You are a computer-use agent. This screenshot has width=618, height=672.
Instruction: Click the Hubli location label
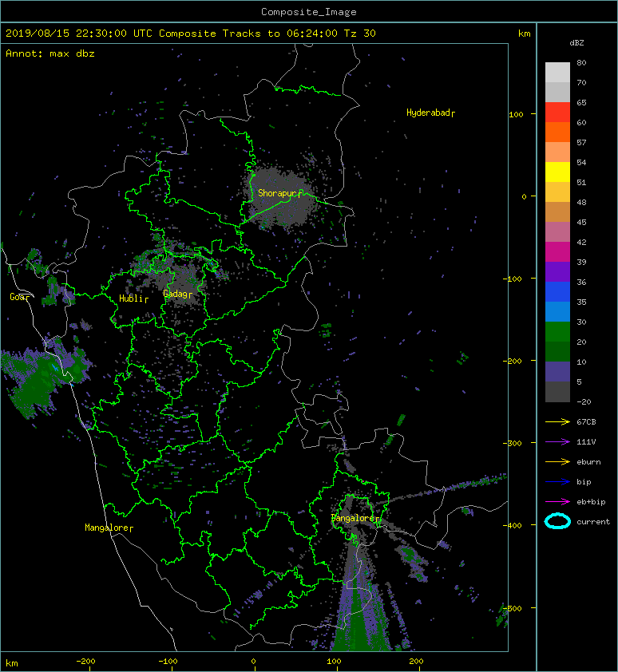tap(133, 298)
